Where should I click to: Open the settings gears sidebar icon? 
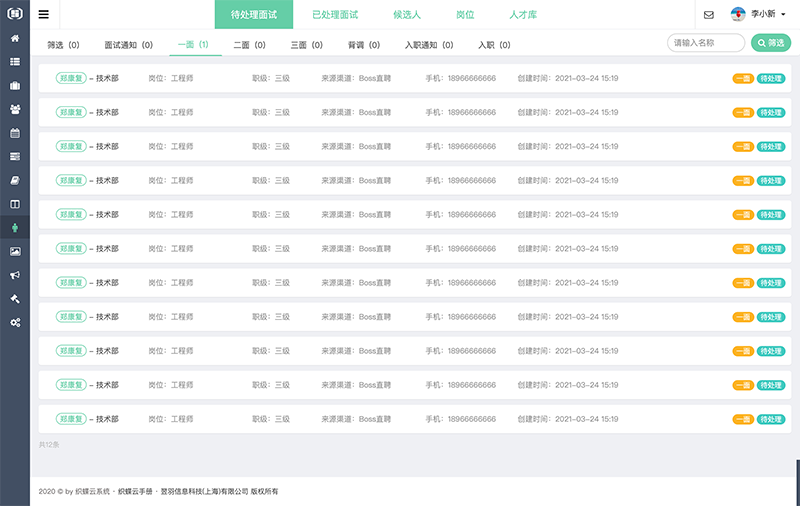(15, 323)
